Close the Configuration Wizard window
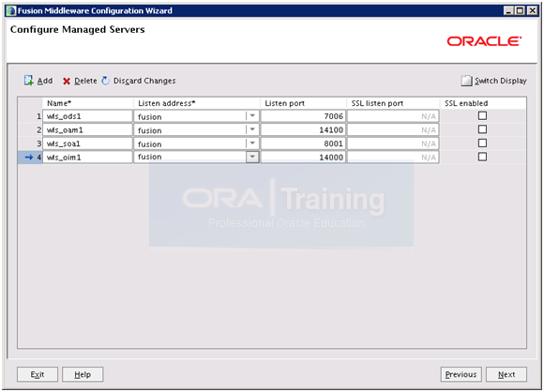544x392 pixels. [x=532, y=10]
